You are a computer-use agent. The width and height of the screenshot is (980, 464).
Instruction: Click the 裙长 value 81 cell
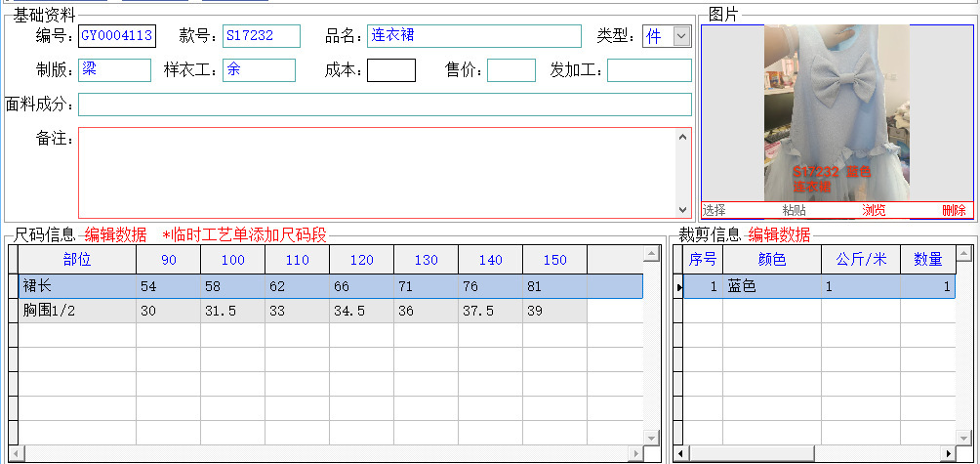(555, 286)
